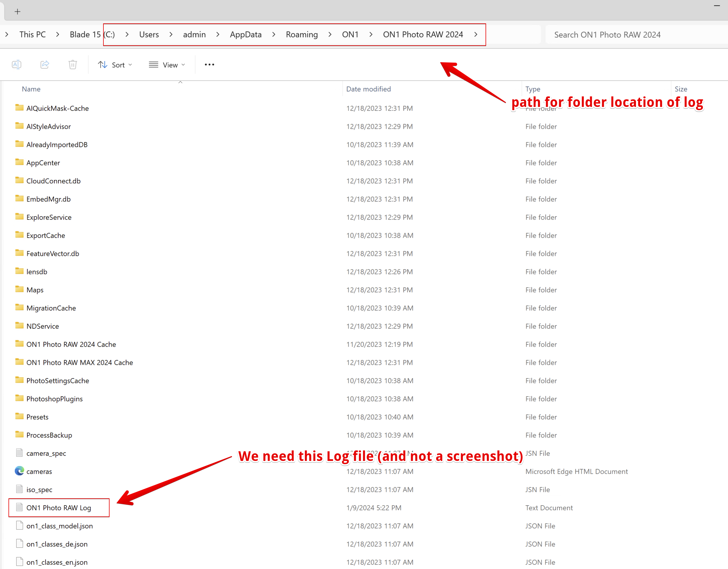Select the on1_classes_en.json file name
Screen dimensions: 728x569
(57, 562)
